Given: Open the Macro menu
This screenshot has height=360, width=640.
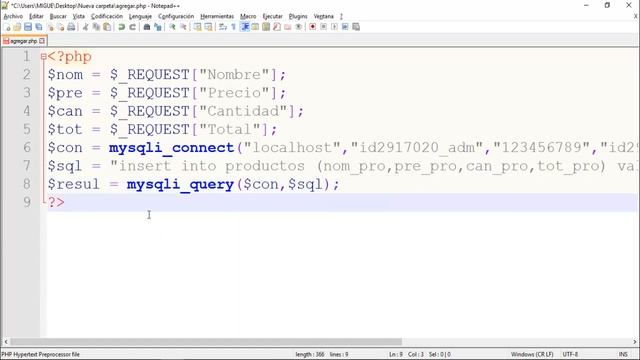Looking at the screenshot, I should click(248, 16).
